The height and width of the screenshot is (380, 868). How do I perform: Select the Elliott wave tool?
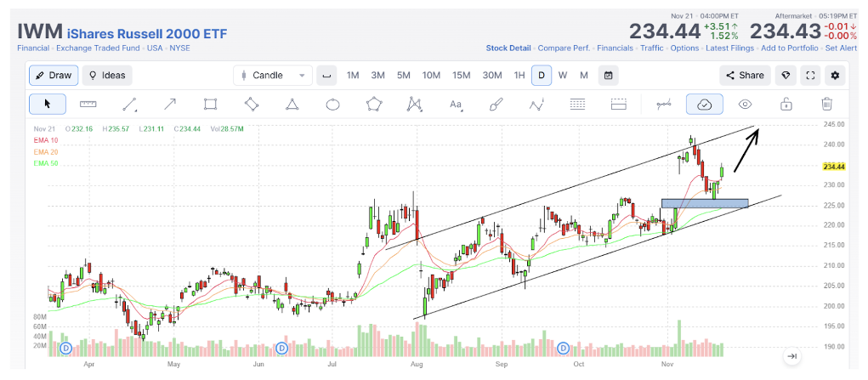536,105
